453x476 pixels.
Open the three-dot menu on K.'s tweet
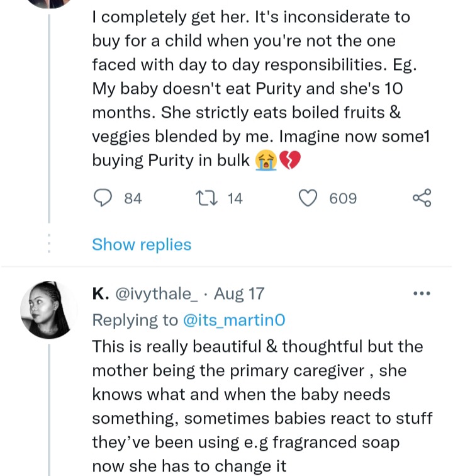click(x=422, y=293)
